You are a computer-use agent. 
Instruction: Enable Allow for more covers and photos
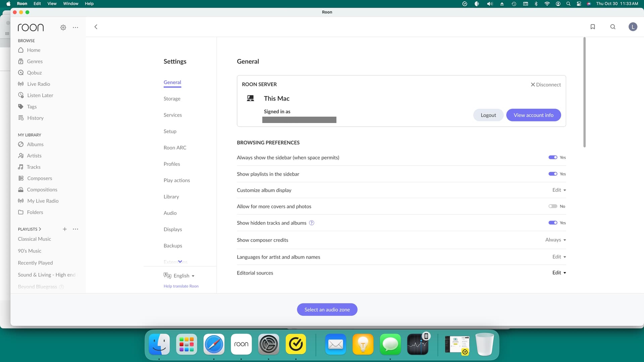[x=553, y=206]
